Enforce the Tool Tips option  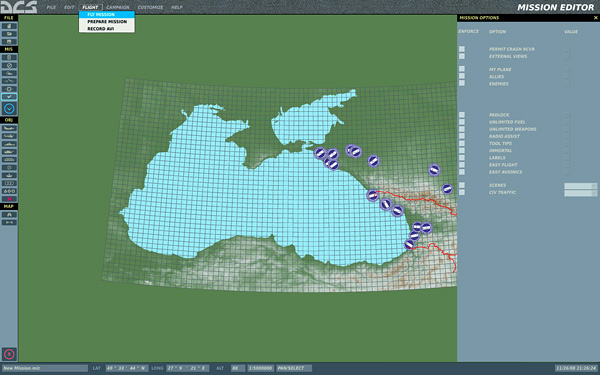[x=462, y=143]
